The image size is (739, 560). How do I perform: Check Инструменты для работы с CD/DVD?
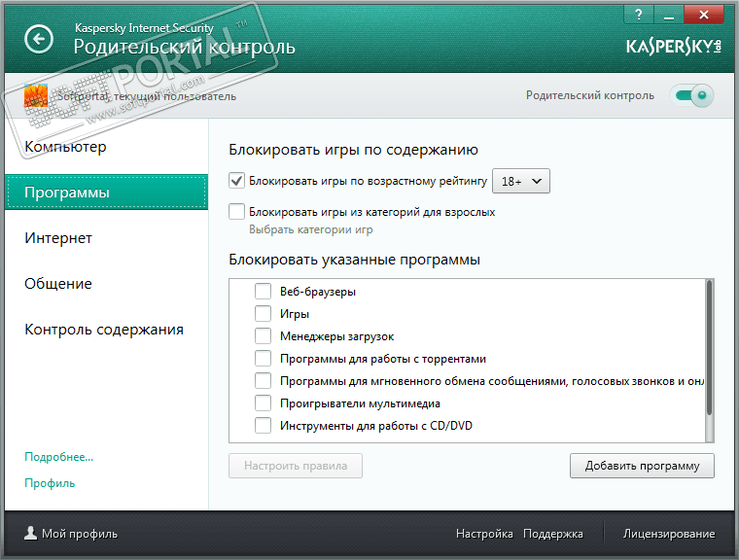263,426
